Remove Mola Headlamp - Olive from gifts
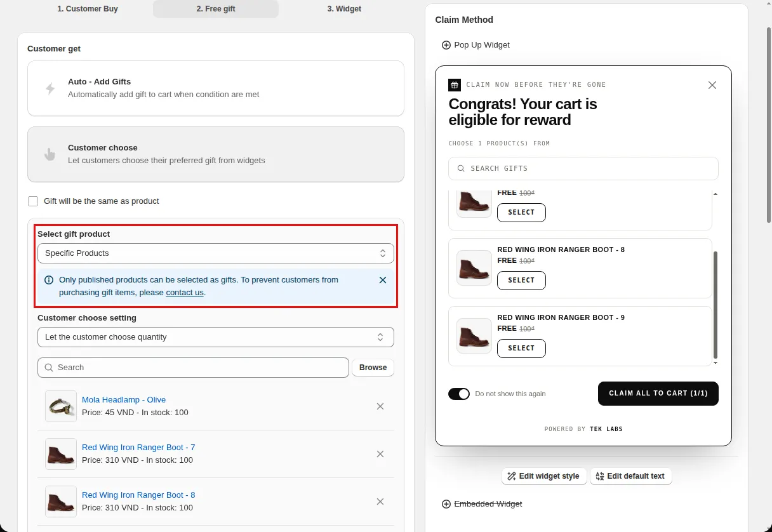 pos(380,406)
